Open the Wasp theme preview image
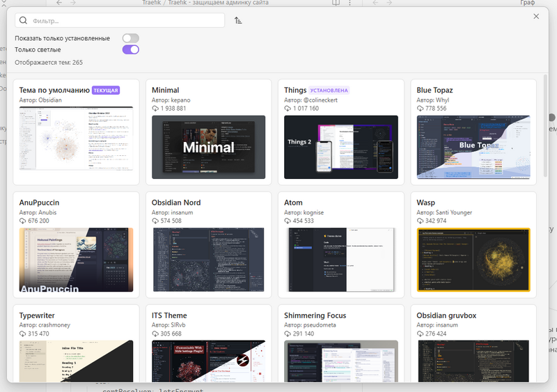The width and height of the screenshot is (557, 392). coord(473,260)
